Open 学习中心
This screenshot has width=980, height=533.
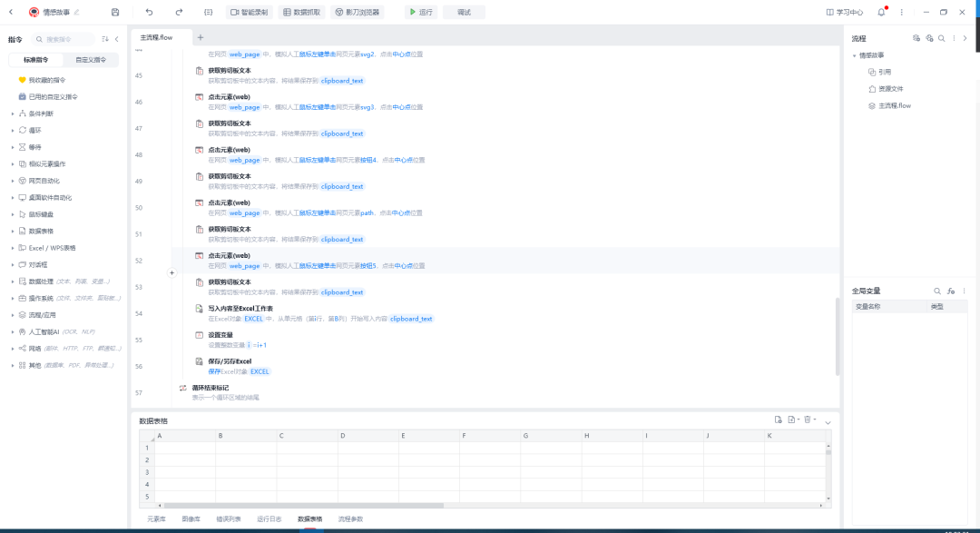click(x=845, y=12)
